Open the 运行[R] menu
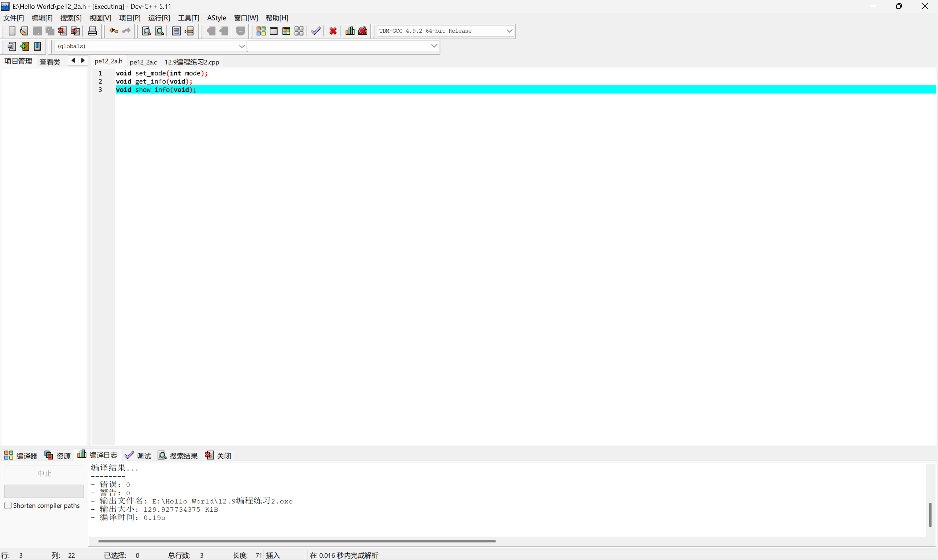 pos(159,18)
